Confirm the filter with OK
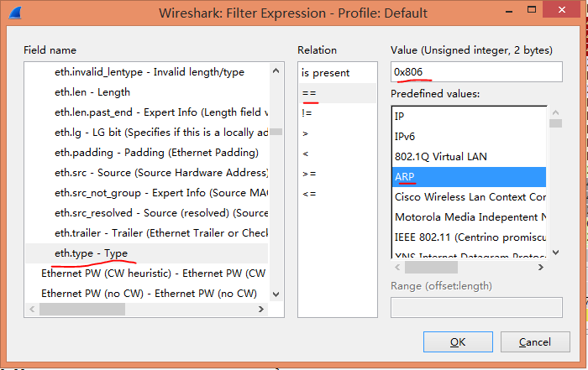 coord(458,342)
